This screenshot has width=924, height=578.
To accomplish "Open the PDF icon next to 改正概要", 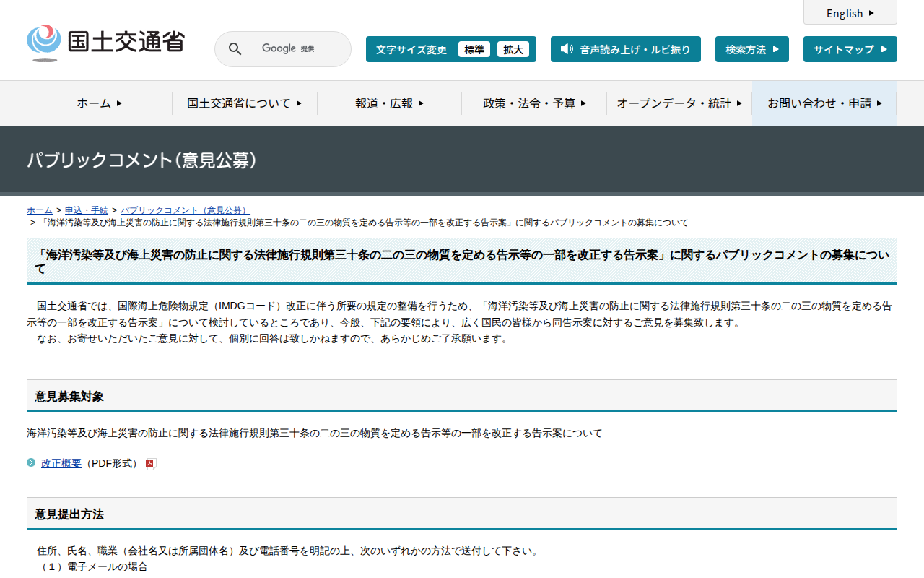I will pyautogui.click(x=149, y=463).
